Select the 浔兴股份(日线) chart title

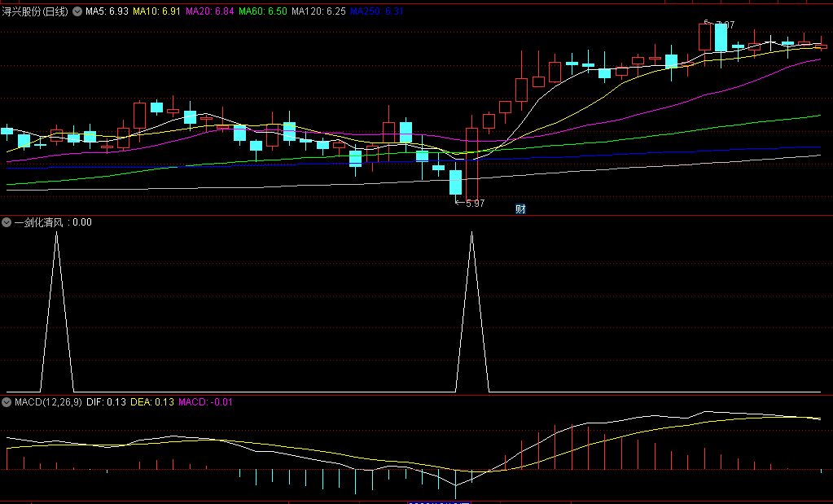pos(35,11)
